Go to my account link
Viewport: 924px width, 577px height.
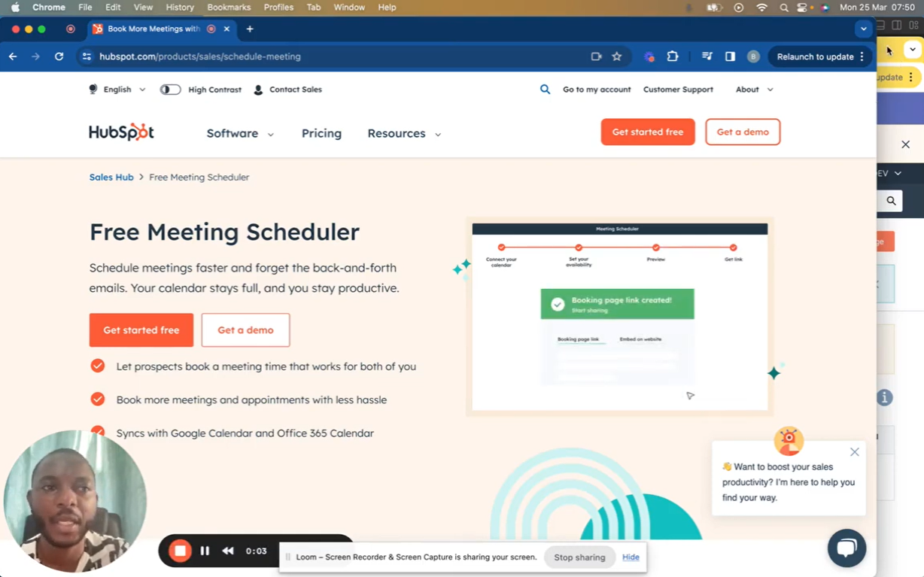[x=597, y=90]
